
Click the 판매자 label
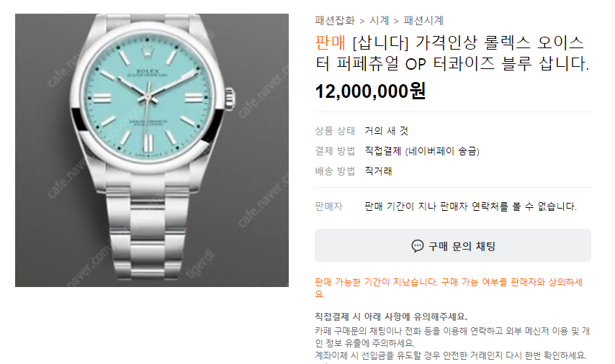(328, 206)
